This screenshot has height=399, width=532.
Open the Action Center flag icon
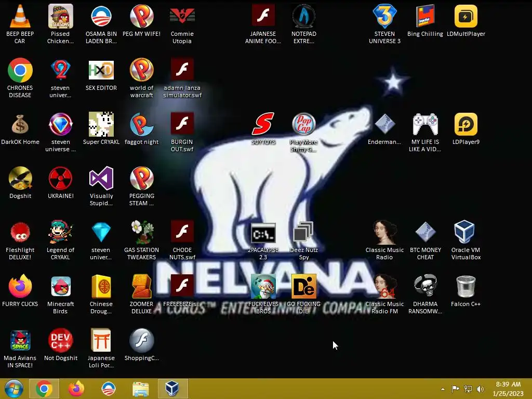(x=455, y=389)
